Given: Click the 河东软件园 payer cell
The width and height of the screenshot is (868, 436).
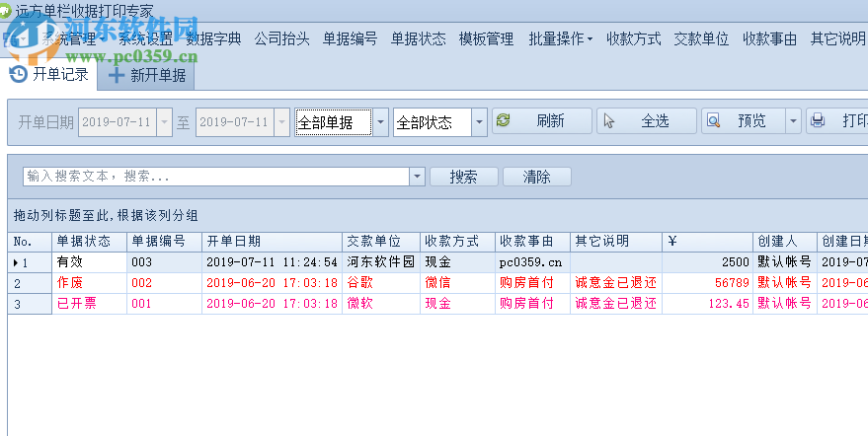Looking at the screenshot, I should [x=381, y=261].
